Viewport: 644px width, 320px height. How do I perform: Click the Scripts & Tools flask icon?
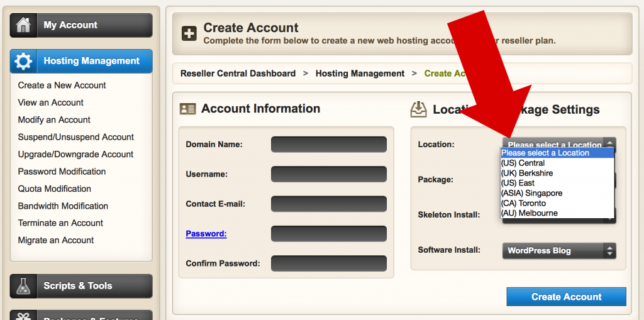23,286
